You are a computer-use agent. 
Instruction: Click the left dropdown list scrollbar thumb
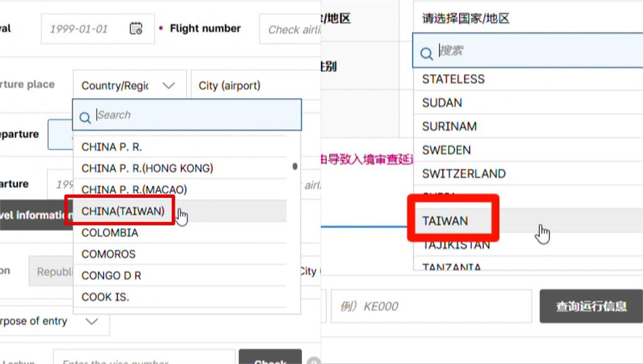click(x=294, y=166)
